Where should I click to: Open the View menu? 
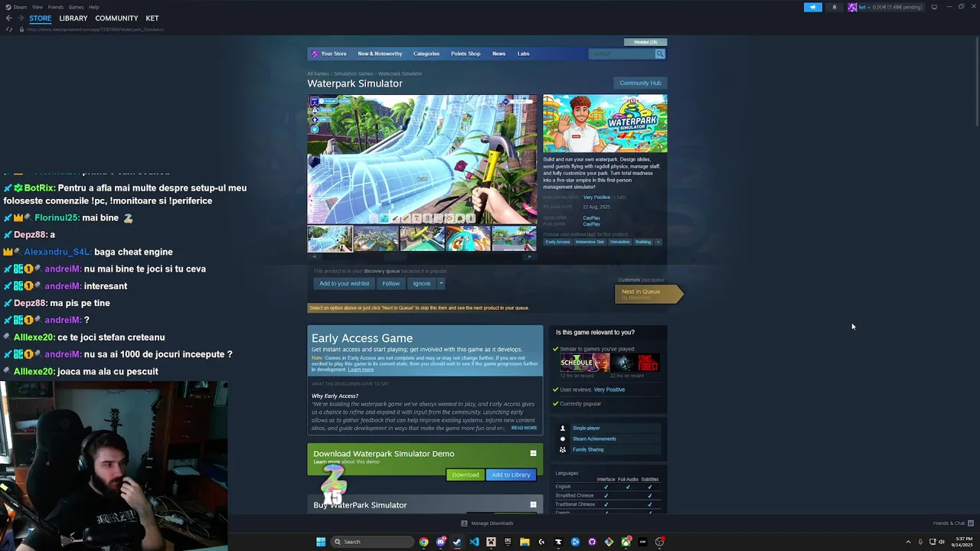(x=37, y=7)
